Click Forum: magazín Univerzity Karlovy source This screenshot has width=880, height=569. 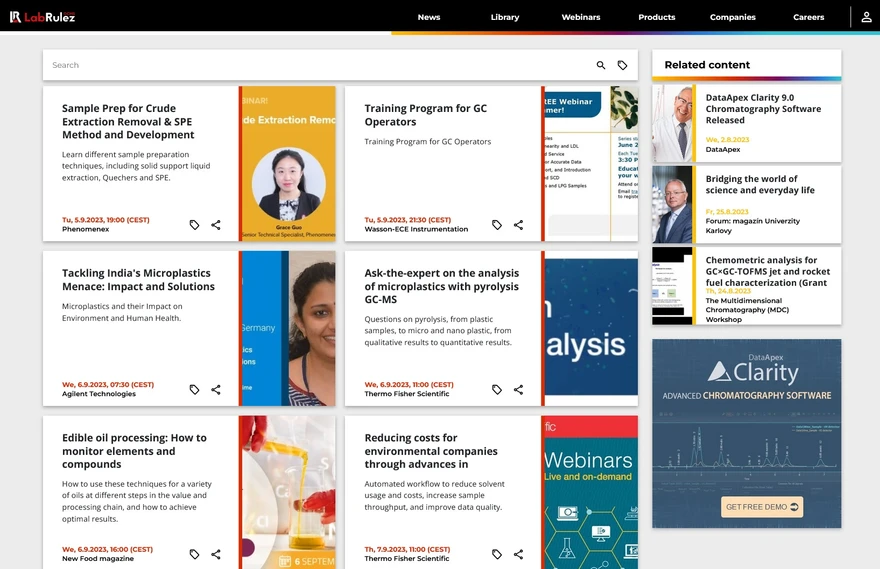(x=753, y=226)
